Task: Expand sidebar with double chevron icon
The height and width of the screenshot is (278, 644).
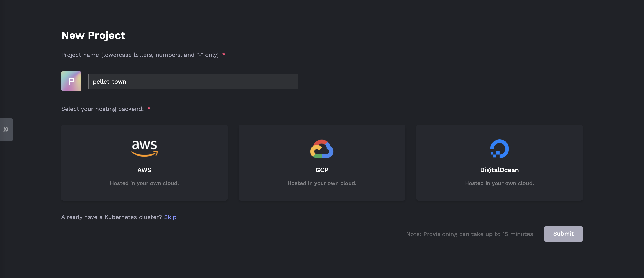Action: pyautogui.click(x=6, y=129)
